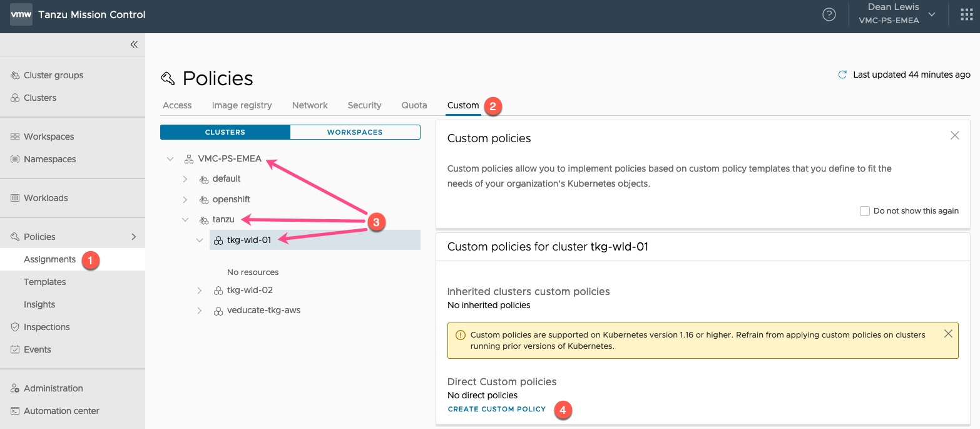Viewport: 980px width, 429px height.
Task: Click the VMware logo in header
Action: pyautogui.click(x=21, y=14)
